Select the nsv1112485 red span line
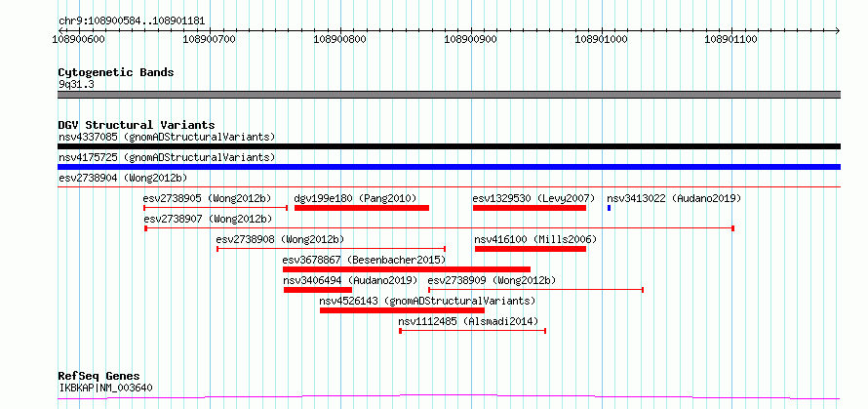 click(473, 331)
